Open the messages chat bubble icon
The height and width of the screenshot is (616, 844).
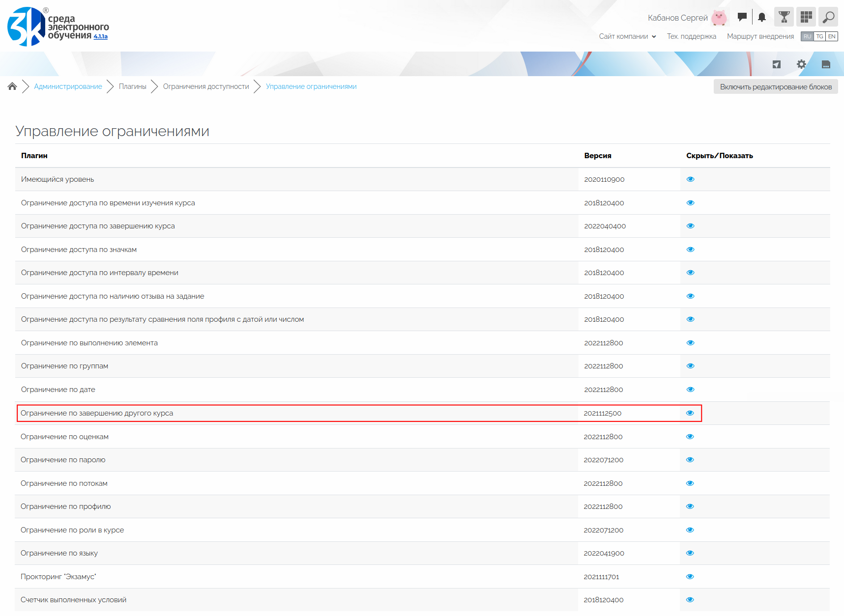[x=742, y=17]
